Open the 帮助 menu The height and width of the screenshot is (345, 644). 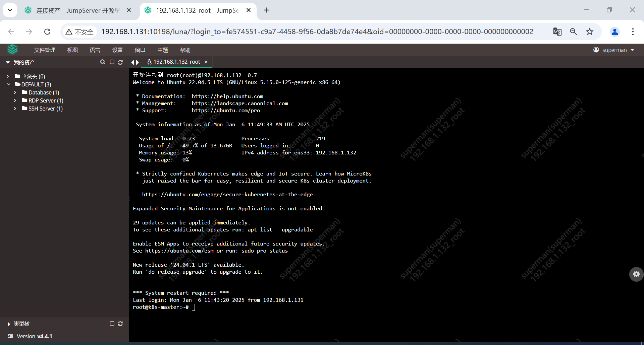click(x=185, y=50)
